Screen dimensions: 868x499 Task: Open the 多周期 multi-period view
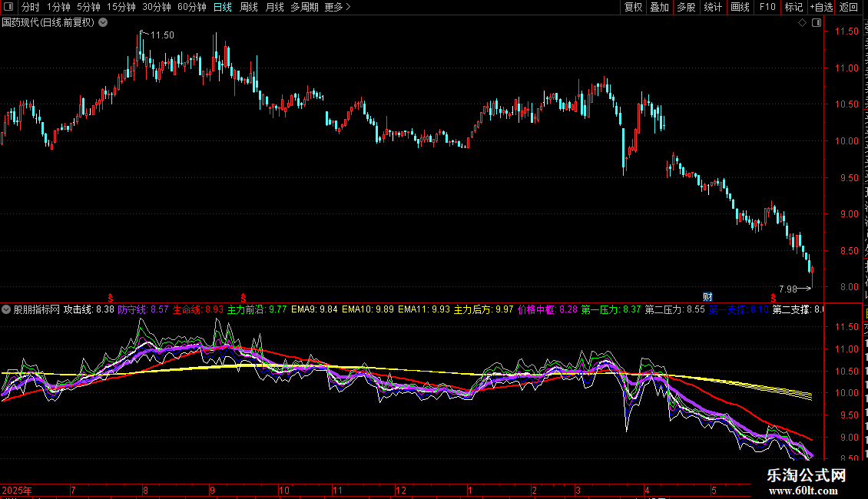(304, 7)
